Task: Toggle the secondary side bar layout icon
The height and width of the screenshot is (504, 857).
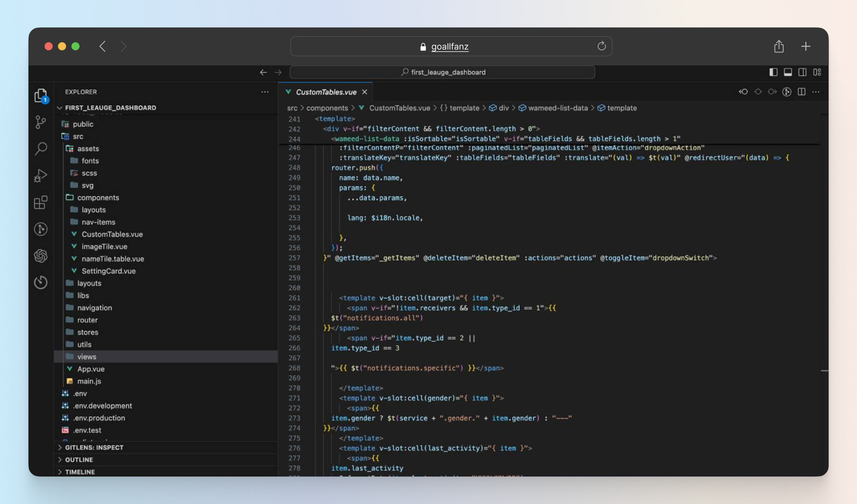Action: pyautogui.click(x=802, y=72)
